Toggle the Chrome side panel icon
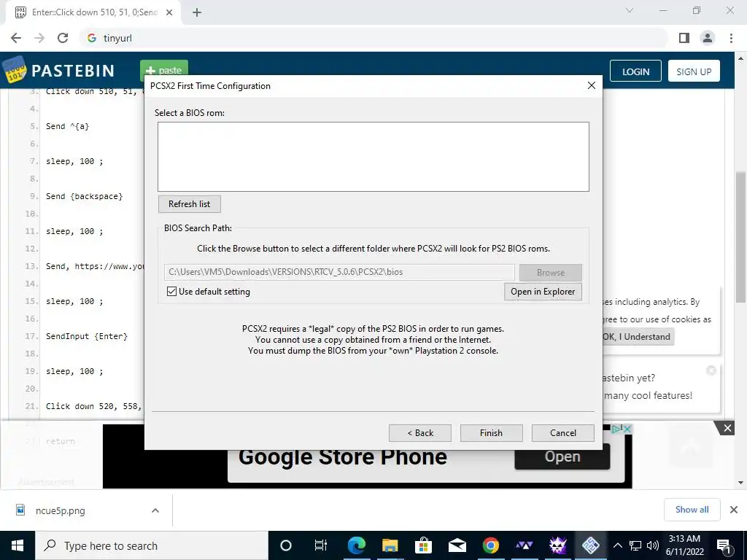 click(684, 38)
